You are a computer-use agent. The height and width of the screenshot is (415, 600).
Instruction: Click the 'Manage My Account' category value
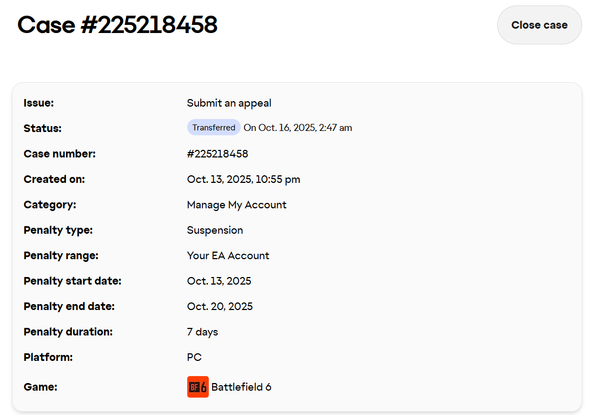coord(236,205)
